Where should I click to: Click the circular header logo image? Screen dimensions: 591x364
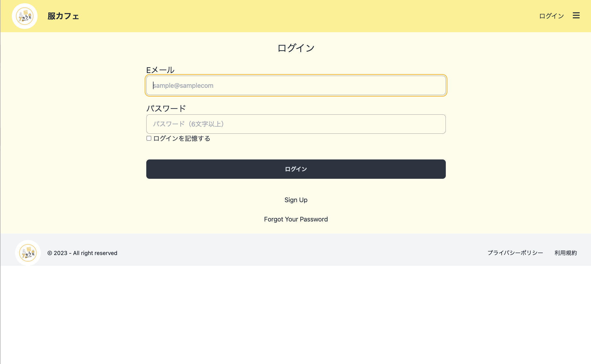24,16
